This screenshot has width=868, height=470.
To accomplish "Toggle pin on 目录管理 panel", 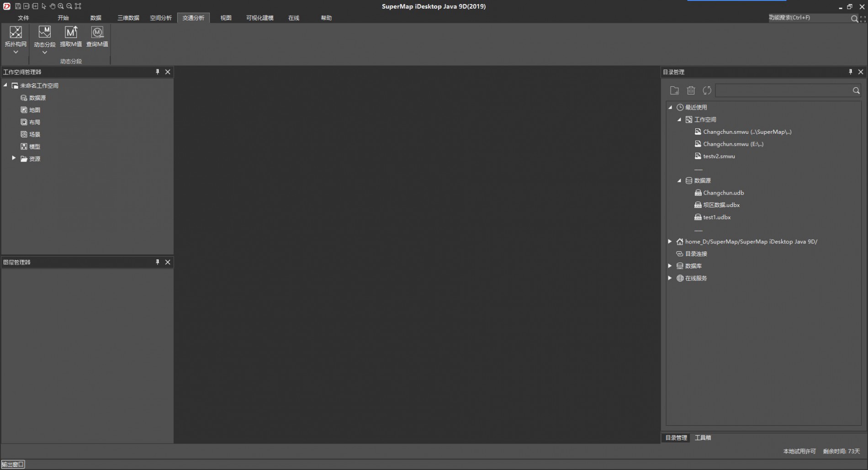I will coord(850,72).
